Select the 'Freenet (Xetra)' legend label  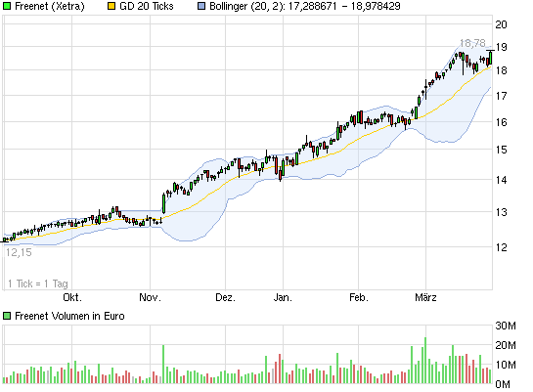tap(50, 6)
